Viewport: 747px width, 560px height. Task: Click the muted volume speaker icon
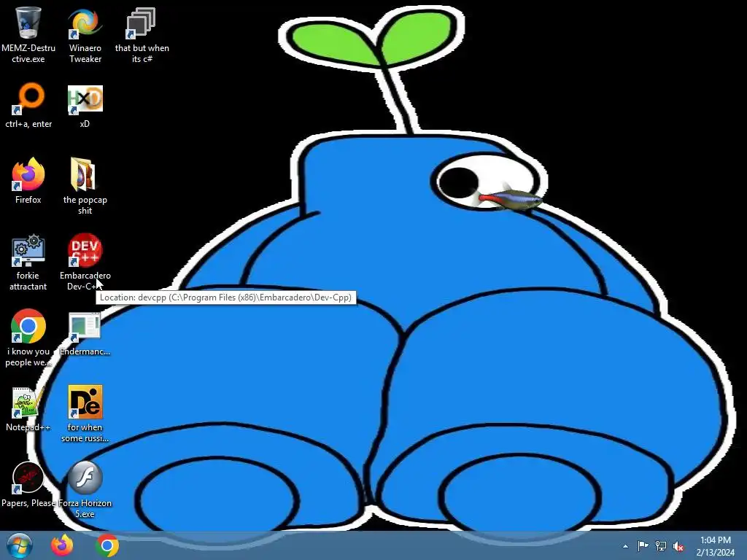[x=678, y=546]
